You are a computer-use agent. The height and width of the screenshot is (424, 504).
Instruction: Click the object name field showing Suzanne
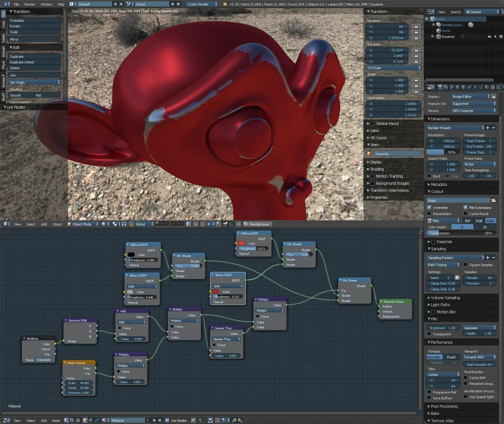click(x=397, y=154)
